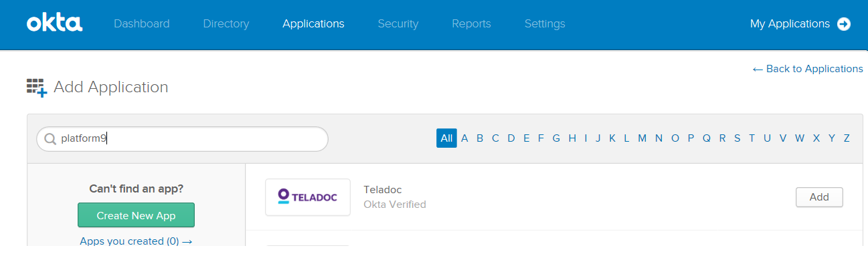Click the search magnifier icon
Screen dimensions: 868x254
(50, 139)
